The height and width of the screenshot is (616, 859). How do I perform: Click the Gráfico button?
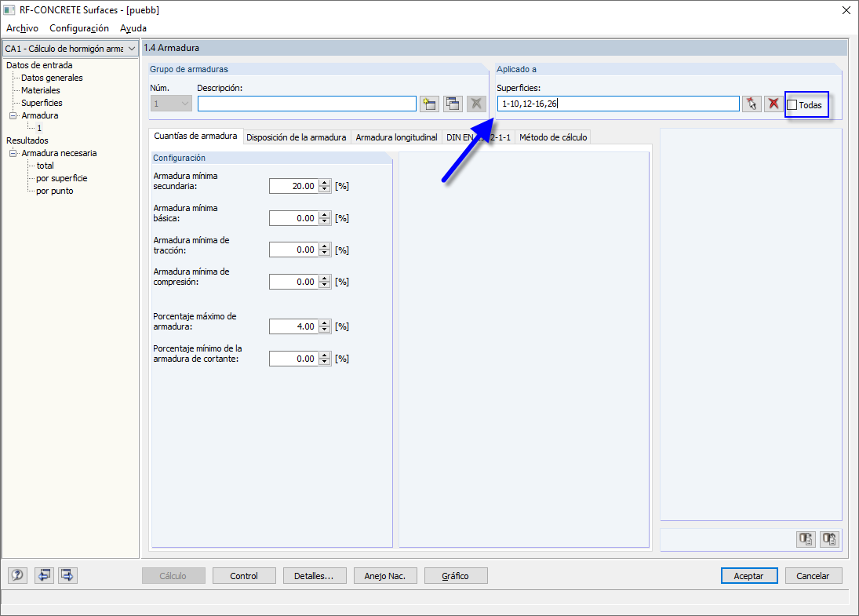[456, 576]
